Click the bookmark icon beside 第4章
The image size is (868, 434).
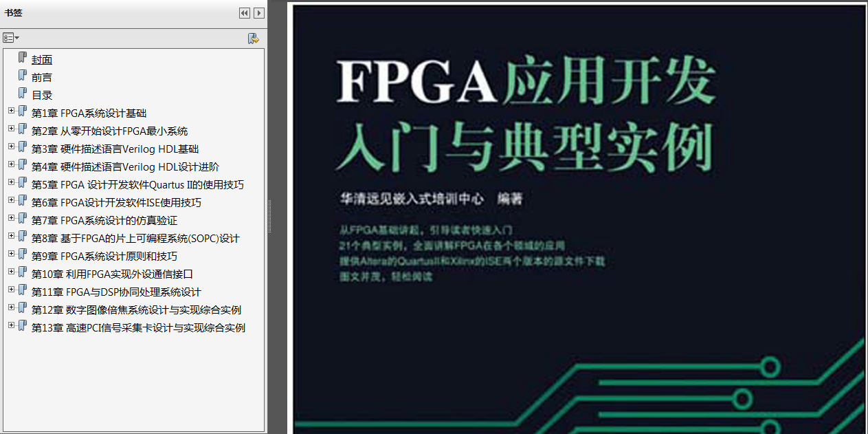click(x=23, y=165)
